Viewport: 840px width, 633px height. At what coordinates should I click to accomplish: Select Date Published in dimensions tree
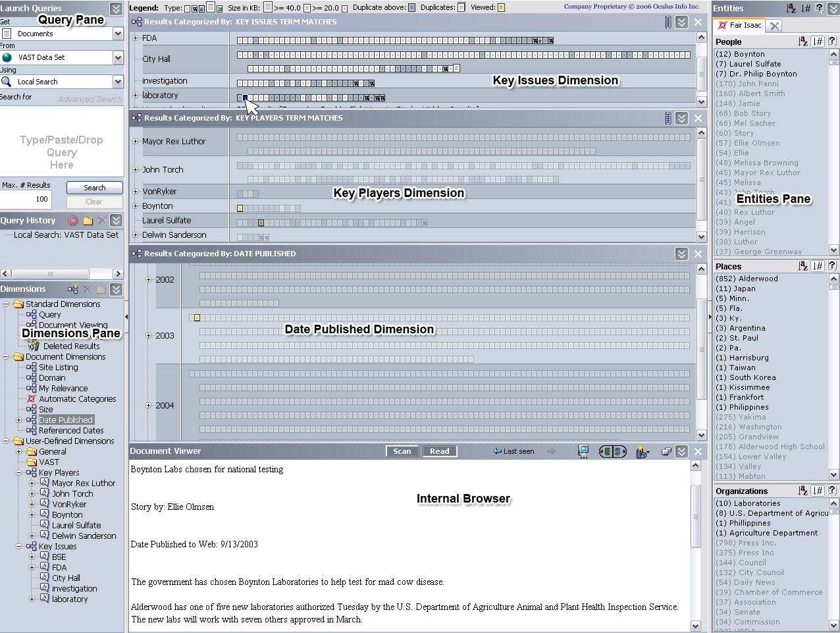tap(65, 420)
